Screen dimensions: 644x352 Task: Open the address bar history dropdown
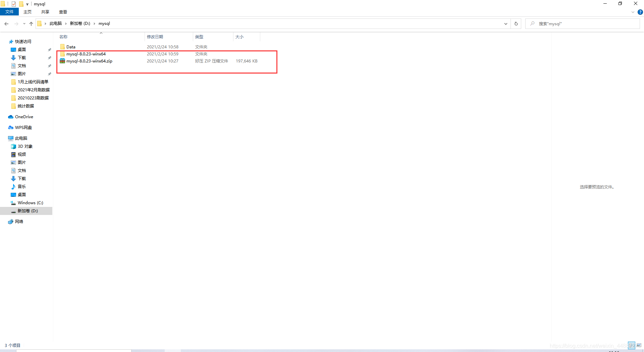coord(506,24)
